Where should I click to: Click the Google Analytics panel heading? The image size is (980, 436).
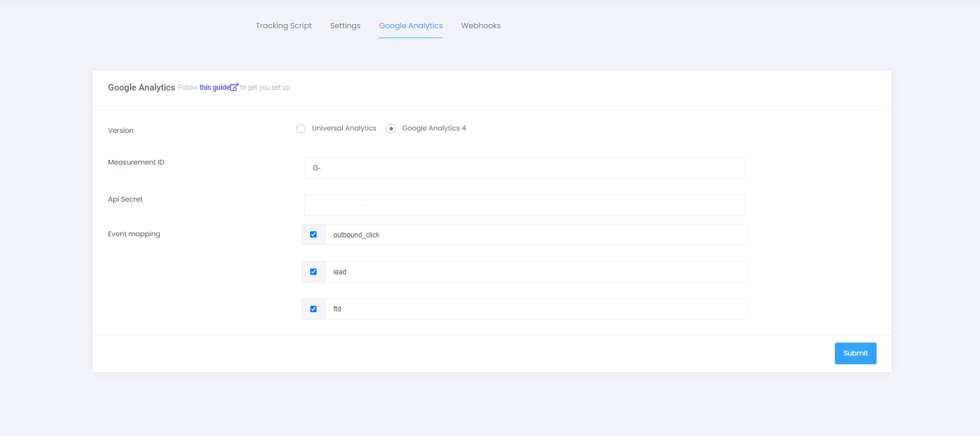pos(141,88)
